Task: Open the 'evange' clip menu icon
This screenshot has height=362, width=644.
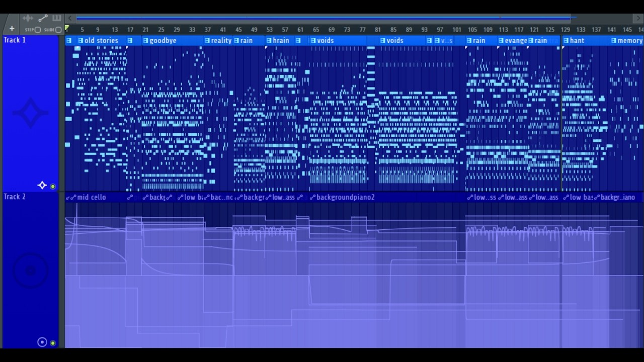Action: click(501, 41)
